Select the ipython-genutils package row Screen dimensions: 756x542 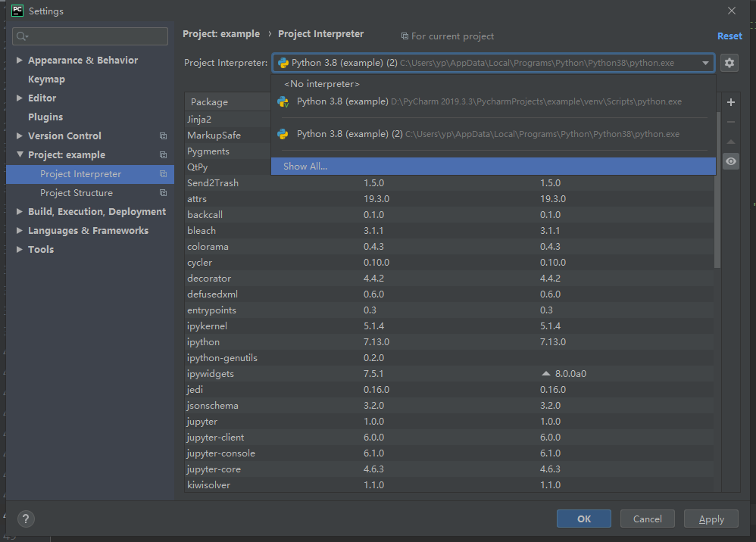click(449, 358)
